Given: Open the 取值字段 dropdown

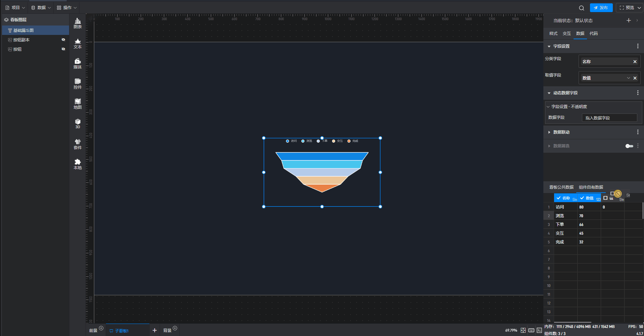Looking at the screenshot, I should pyautogui.click(x=628, y=78).
